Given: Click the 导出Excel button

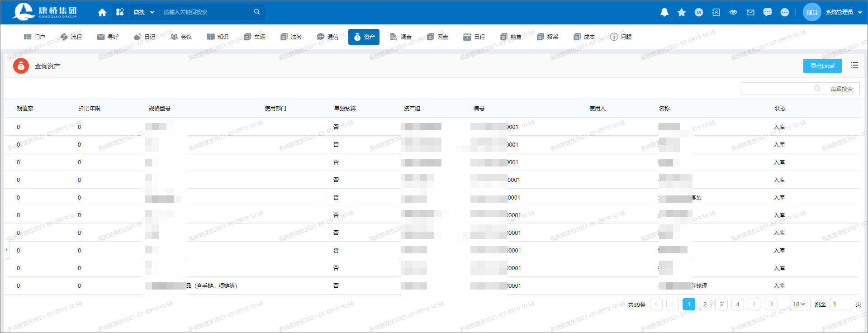Looking at the screenshot, I should click(822, 66).
